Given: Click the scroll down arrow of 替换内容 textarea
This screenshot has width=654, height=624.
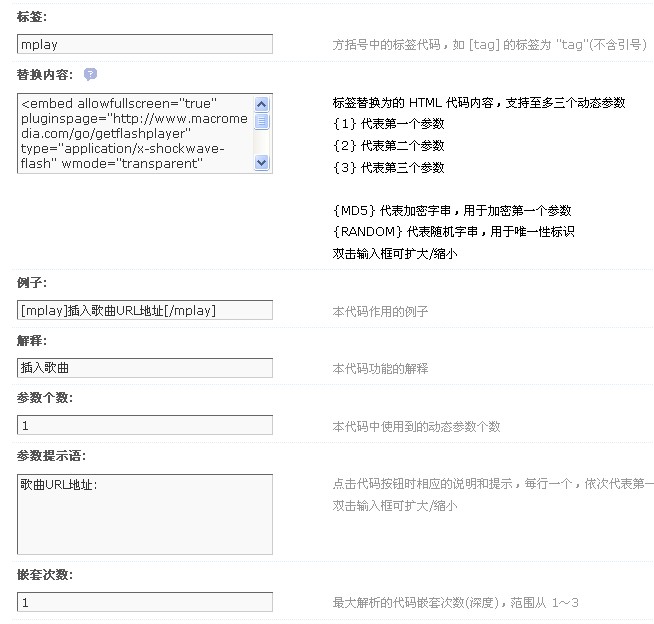Looking at the screenshot, I should coord(262,163).
